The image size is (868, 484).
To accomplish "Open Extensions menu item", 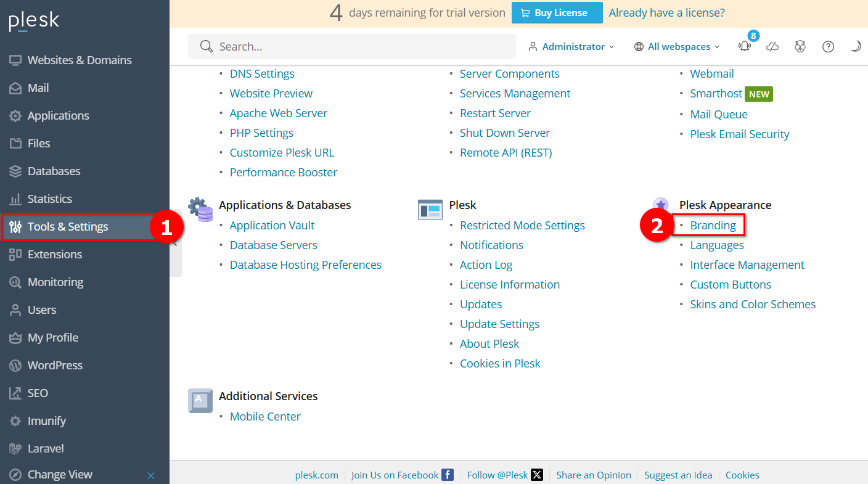I will [84, 255].
